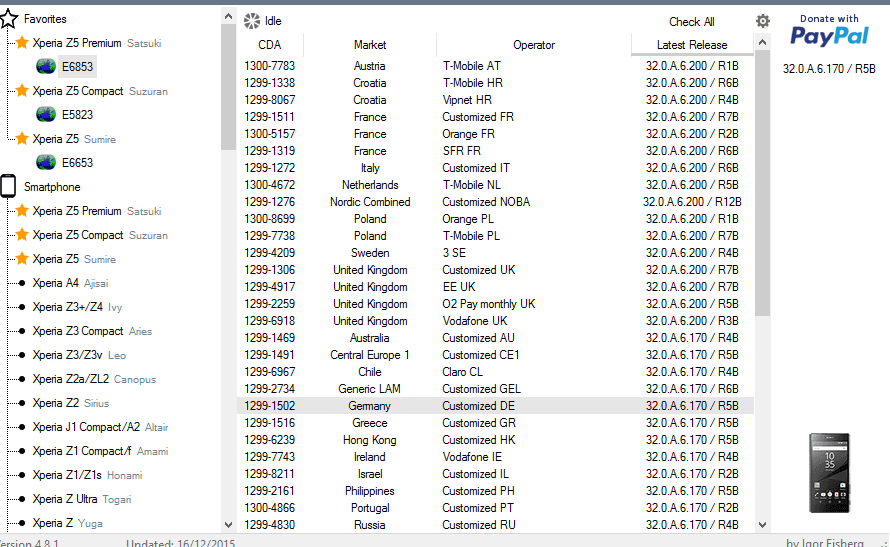This screenshot has height=547, width=890.
Task: Select Xperia Z3/Z3v Leo device
Action: coord(79,355)
